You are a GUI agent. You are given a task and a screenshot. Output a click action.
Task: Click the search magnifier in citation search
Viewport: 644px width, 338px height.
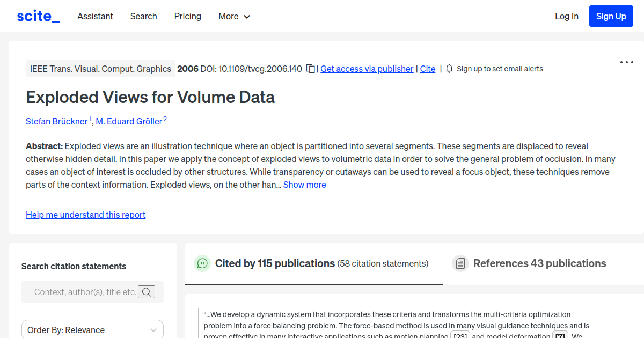point(147,292)
